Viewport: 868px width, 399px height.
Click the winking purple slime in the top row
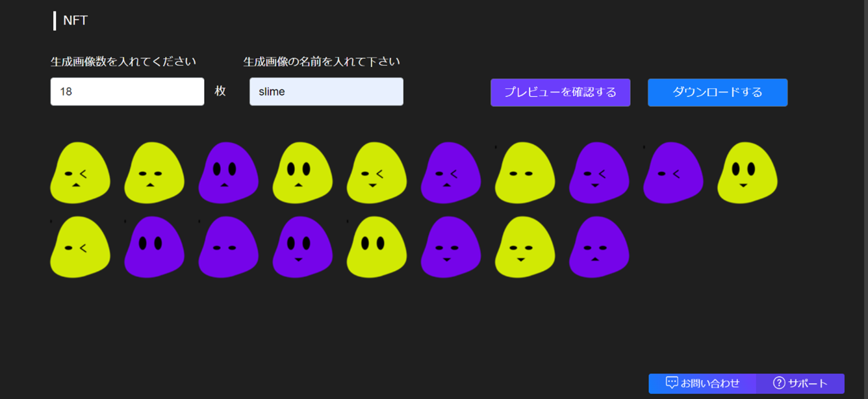tap(450, 172)
